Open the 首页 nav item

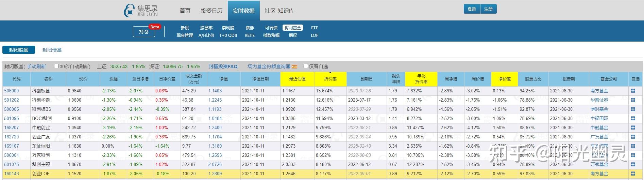(x=185, y=11)
